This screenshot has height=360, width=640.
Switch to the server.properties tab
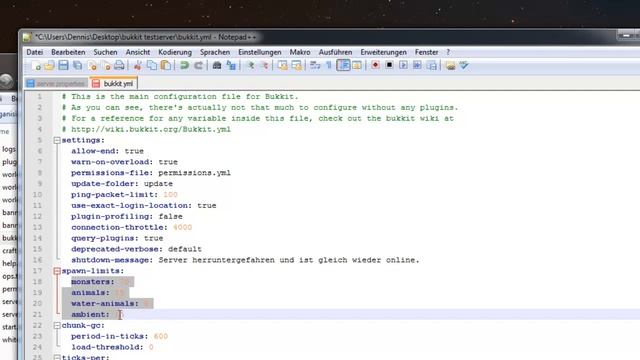(x=56, y=83)
